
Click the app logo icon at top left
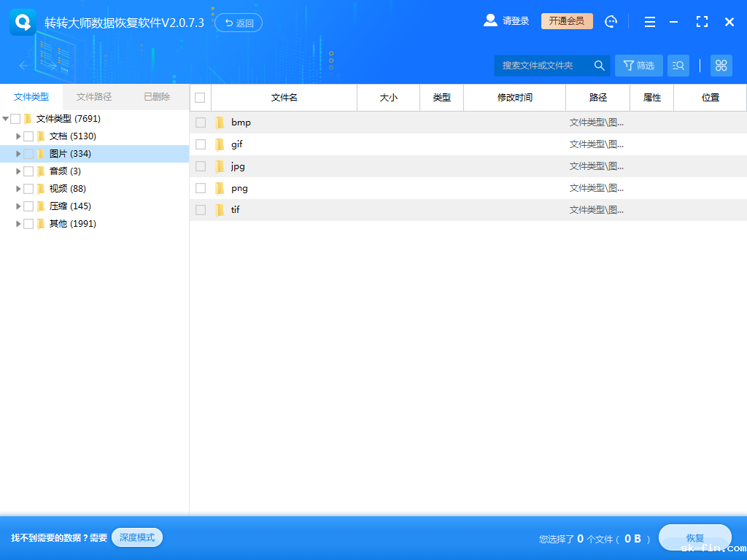tap(22, 21)
